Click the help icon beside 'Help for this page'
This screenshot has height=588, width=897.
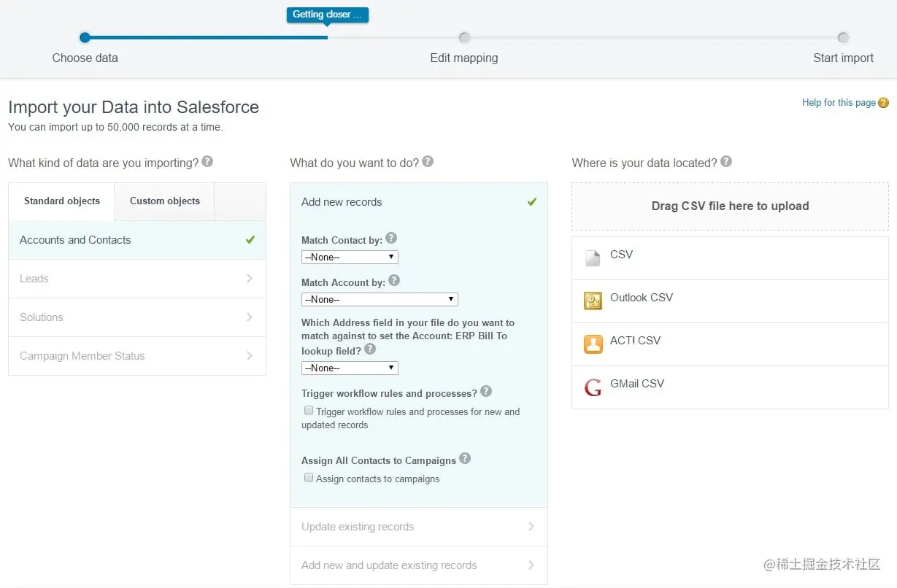coord(883,103)
